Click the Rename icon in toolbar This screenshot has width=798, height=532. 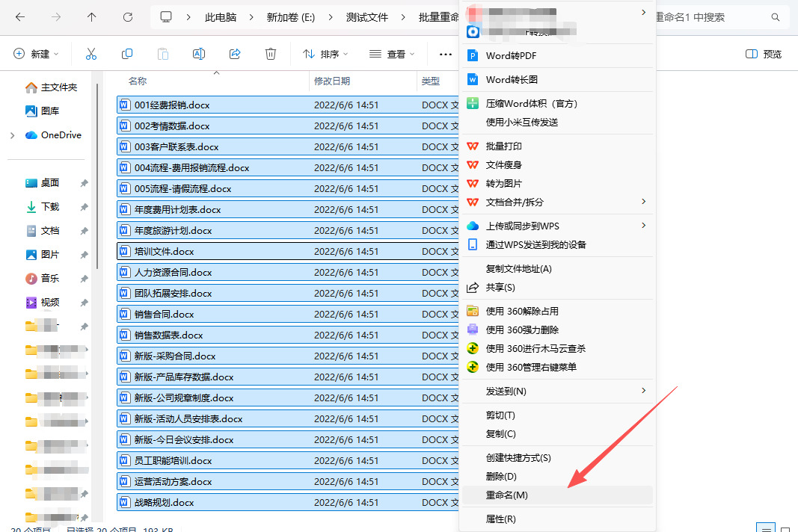click(x=199, y=54)
